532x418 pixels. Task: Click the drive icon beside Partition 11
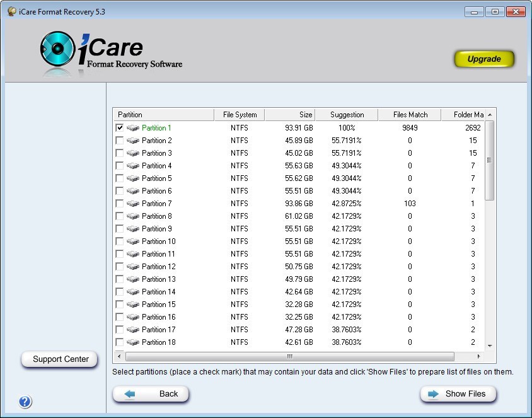133,254
